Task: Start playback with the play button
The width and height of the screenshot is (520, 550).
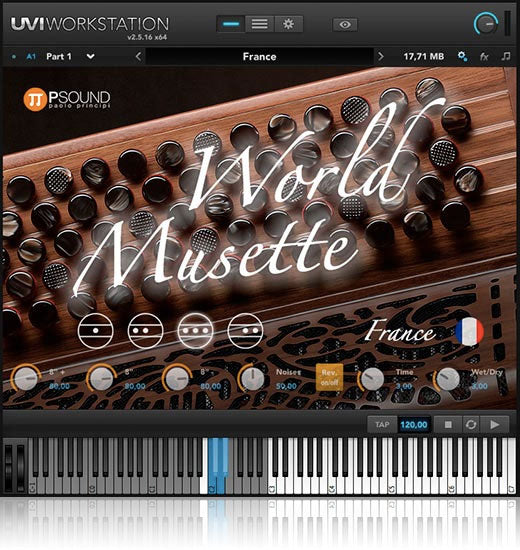Action: (x=495, y=425)
